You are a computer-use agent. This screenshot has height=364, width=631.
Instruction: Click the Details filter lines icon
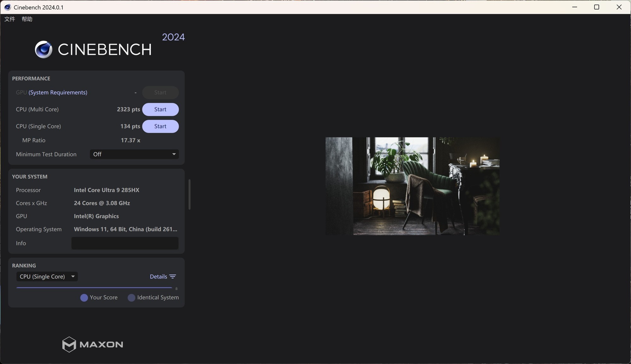point(173,277)
